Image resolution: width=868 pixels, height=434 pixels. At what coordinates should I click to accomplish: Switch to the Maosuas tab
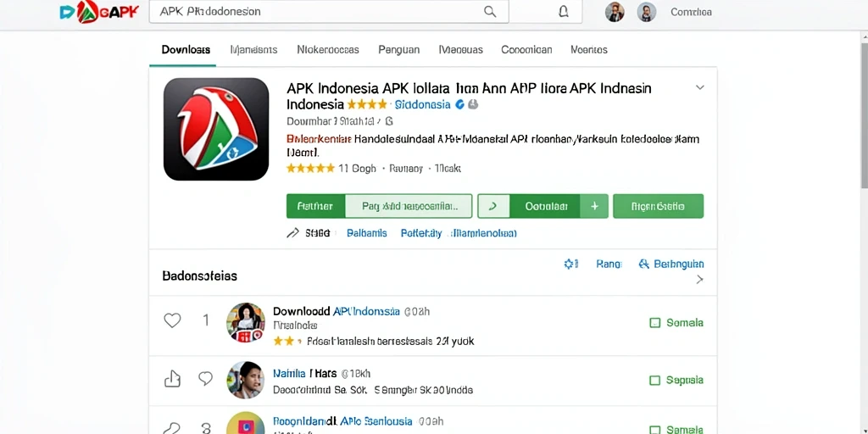[x=460, y=49]
